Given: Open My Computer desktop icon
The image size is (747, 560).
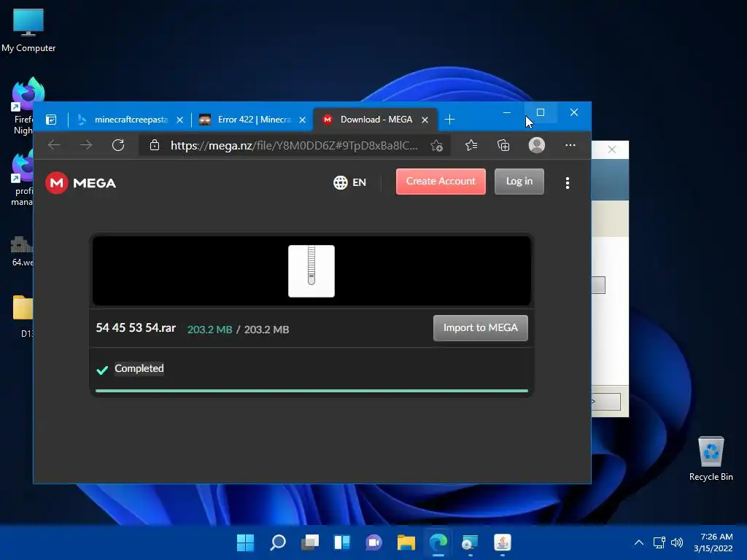Looking at the screenshot, I should tap(28, 31).
